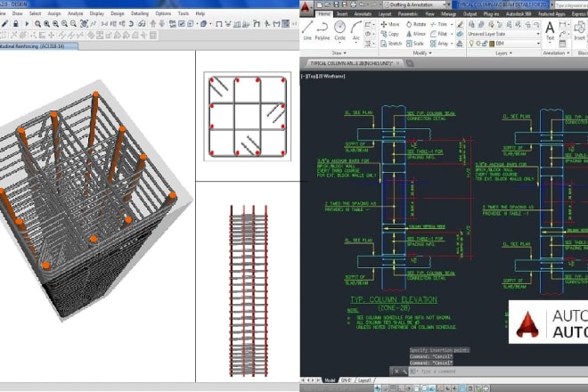The image size is (588, 392).
Task: Expand the Annotation panel
Action: click(556, 53)
